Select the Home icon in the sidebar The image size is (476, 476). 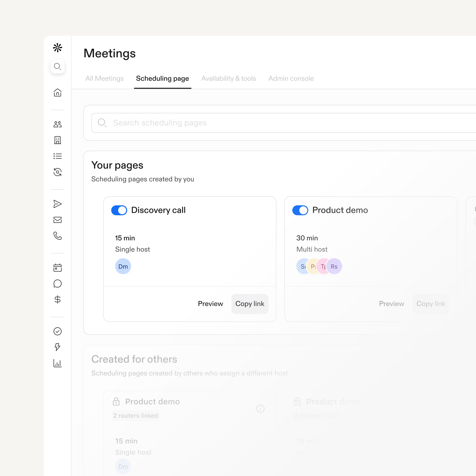point(57,93)
